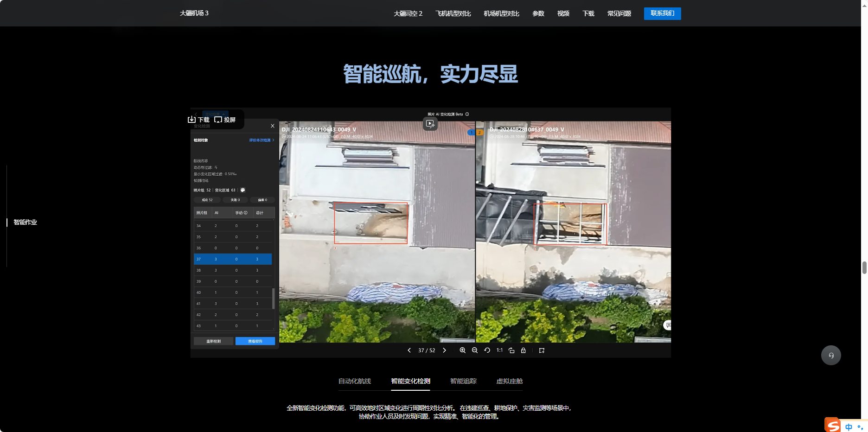Click the rotate/reset view icon
Screen dimensions: 868x432
(x=487, y=350)
